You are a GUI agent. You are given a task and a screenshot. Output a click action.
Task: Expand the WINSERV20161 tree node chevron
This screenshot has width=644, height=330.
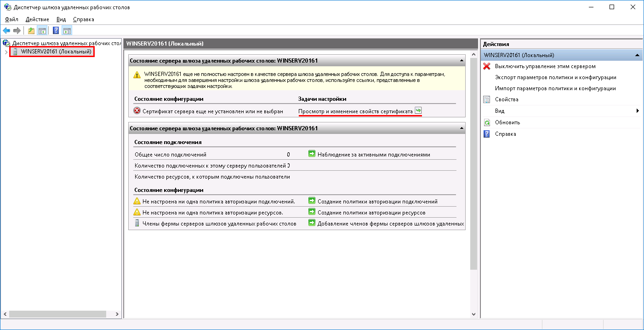tap(6, 52)
